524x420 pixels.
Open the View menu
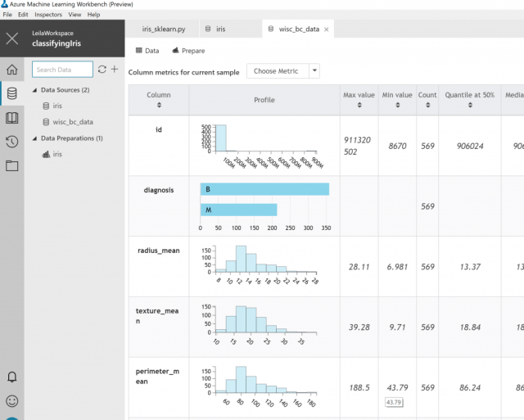pos(75,15)
